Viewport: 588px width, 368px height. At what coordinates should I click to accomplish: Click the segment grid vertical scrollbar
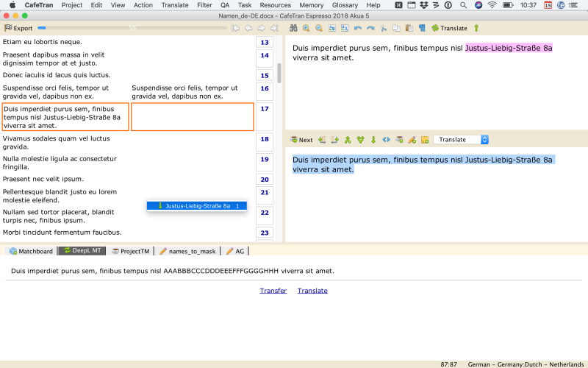[x=279, y=73]
